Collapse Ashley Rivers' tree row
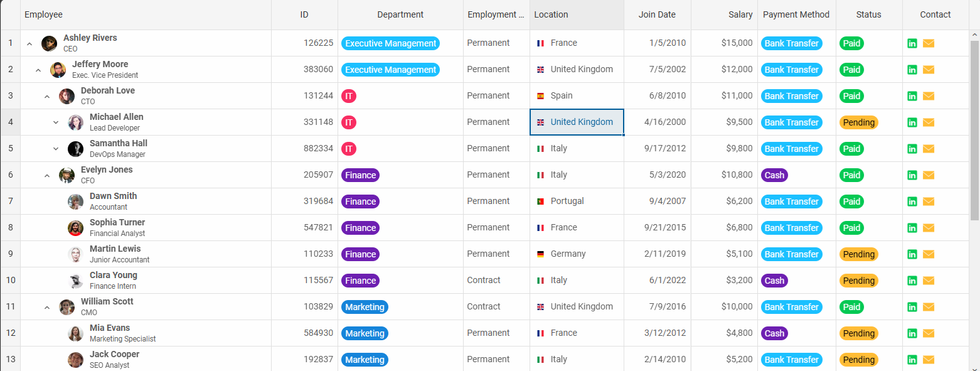Viewport: 980px width, 371px height. pos(29,44)
